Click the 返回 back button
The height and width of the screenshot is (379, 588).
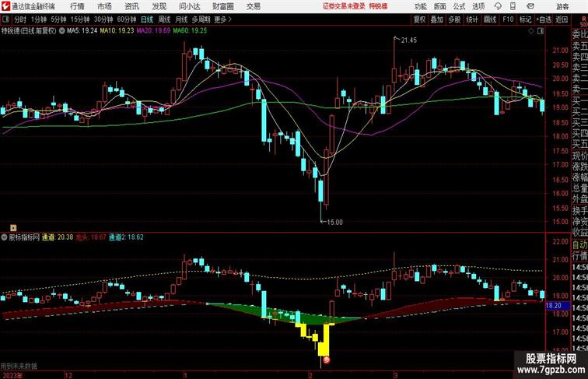(562, 19)
